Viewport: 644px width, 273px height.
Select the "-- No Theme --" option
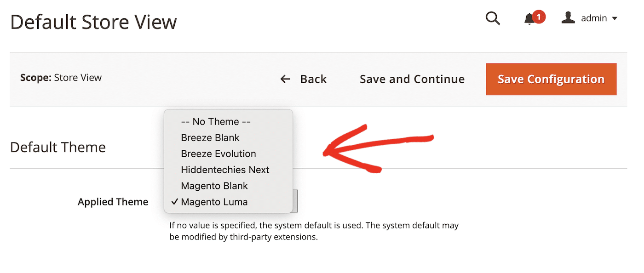click(216, 122)
